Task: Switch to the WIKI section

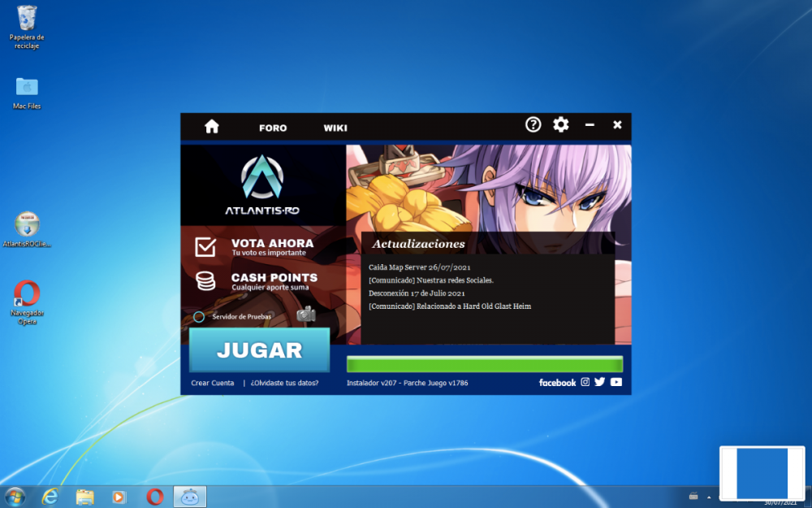Action: tap(335, 128)
